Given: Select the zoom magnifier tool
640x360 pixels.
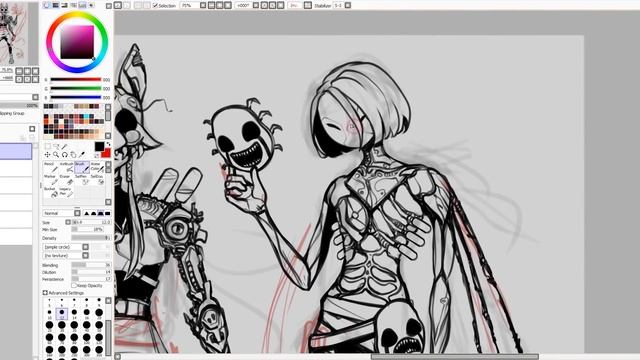Looking at the screenshot, I should (x=56, y=155).
